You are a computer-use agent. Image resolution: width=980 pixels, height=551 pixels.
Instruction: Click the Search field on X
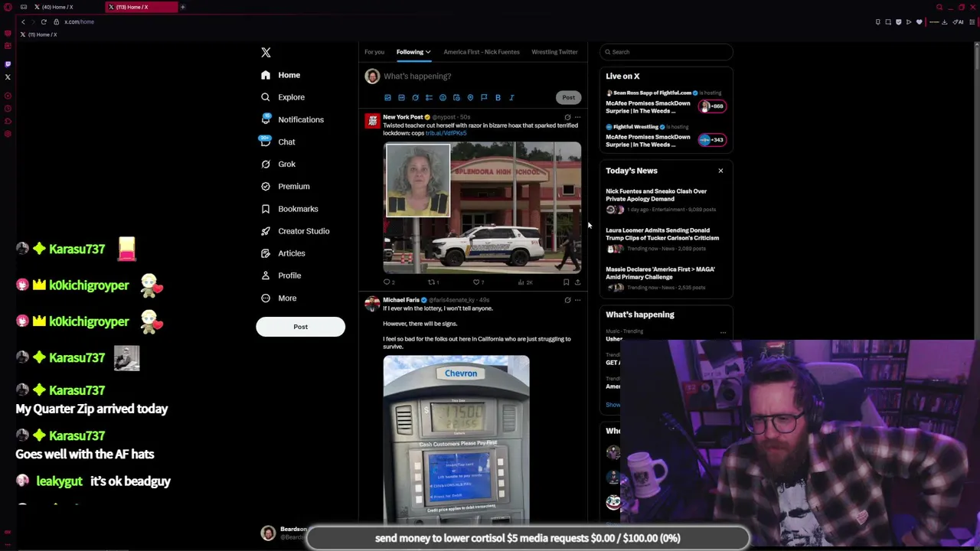(x=666, y=52)
